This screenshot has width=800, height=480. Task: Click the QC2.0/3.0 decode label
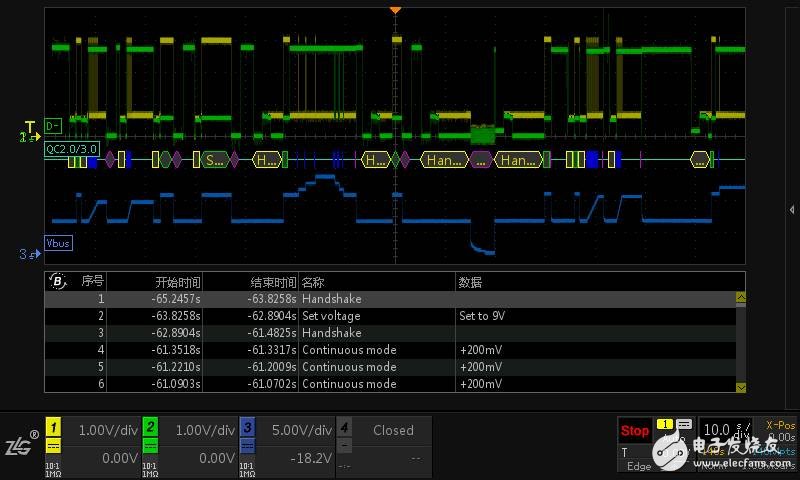click(x=71, y=149)
